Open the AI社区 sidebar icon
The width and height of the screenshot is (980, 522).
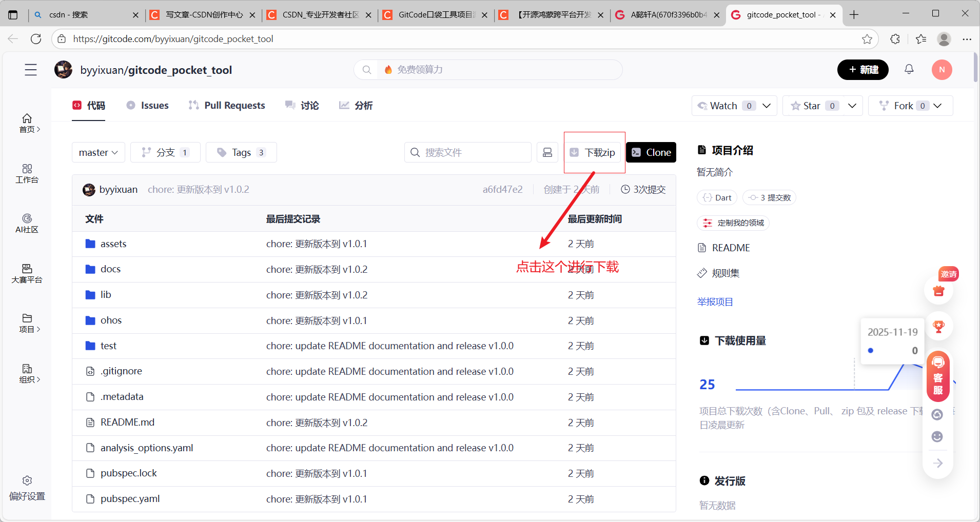click(27, 224)
